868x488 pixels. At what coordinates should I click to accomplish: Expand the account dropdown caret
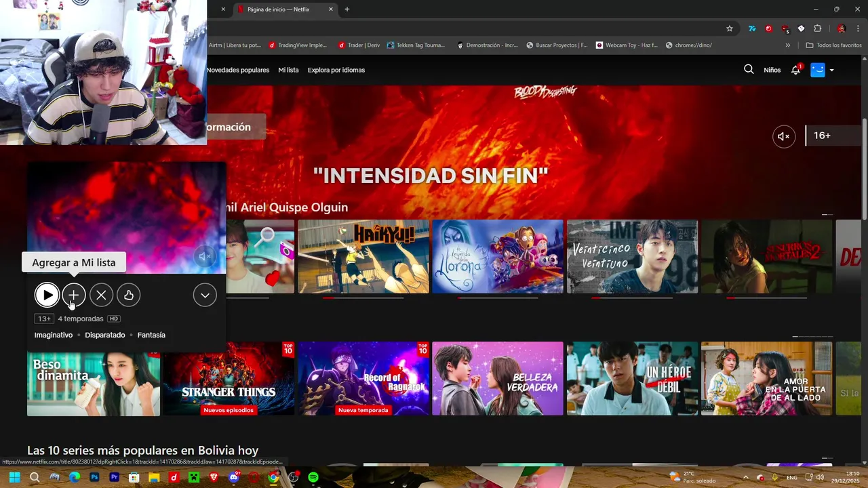point(831,70)
